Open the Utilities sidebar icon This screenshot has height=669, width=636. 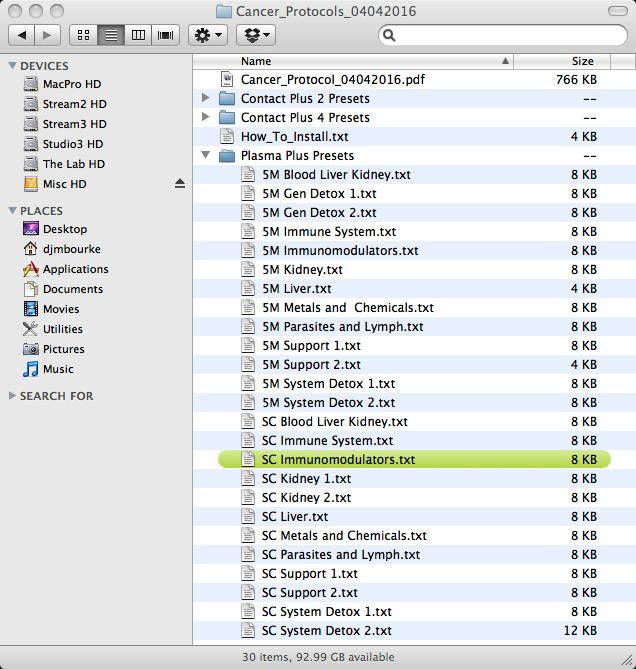coord(31,329)
